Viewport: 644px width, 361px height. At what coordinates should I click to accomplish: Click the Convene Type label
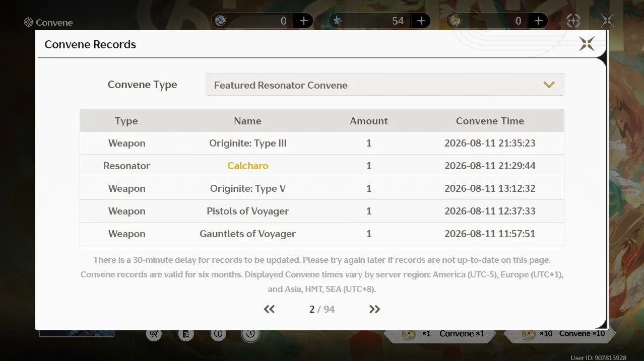point(143,85)
